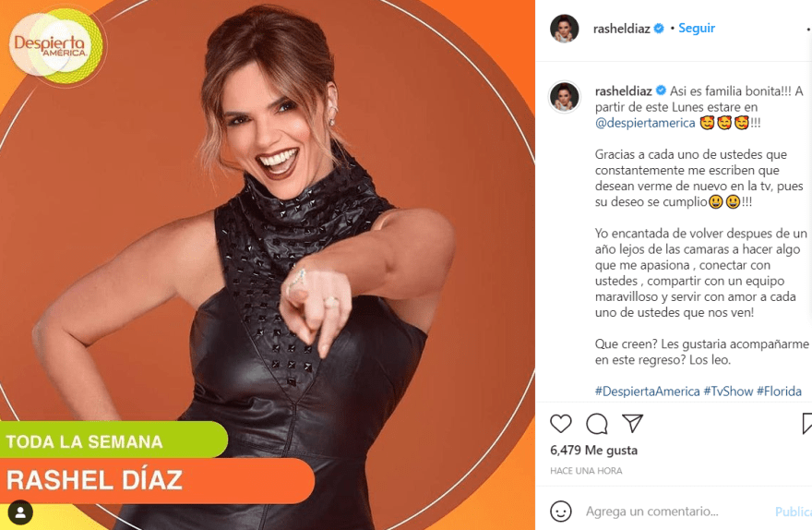The width and height of the screenshot is (812, 530).
Task: Open the #DespiertaAmerica hashtag
Action: (648, 391)
